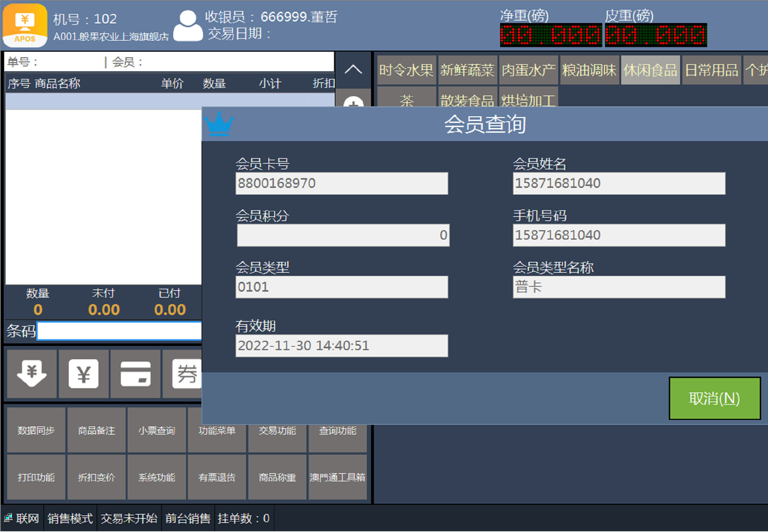Focus the 条码 barcode input field
This screenshot has width=768, height=532.
coord(119,331)
